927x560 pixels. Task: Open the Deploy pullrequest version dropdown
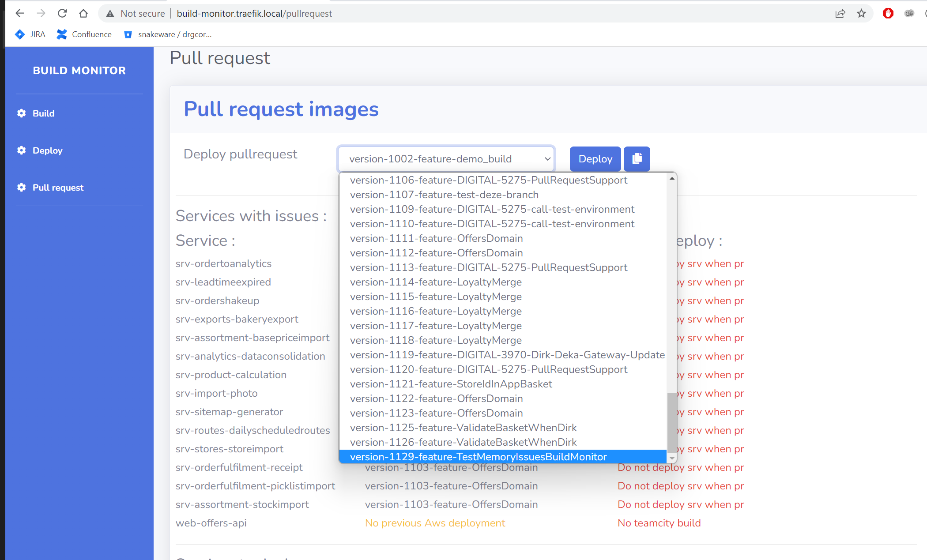click(446, 158)
